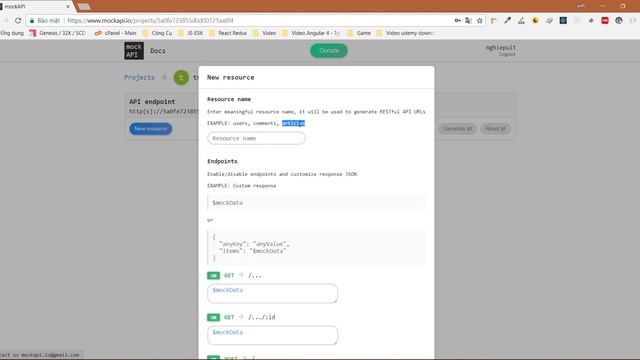This screenshot has height=360, width=640.
Task: Click the yellow moon extension icon
Action: (536, 20)
